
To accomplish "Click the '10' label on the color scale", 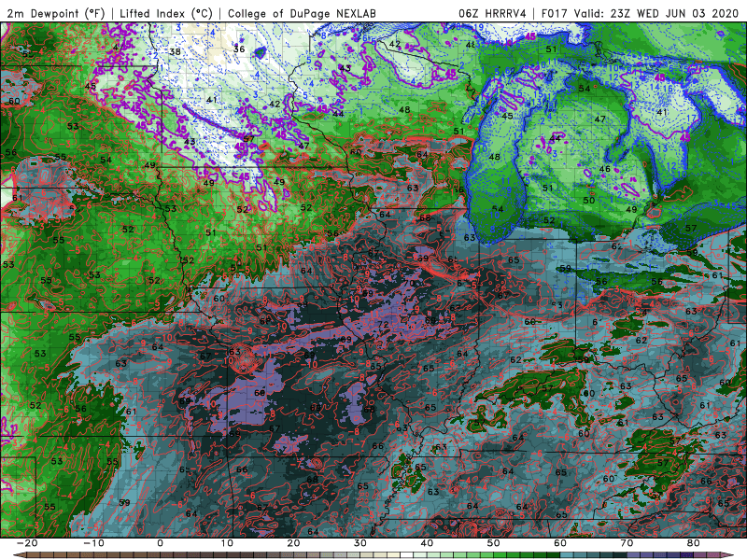I will (227, 543).
